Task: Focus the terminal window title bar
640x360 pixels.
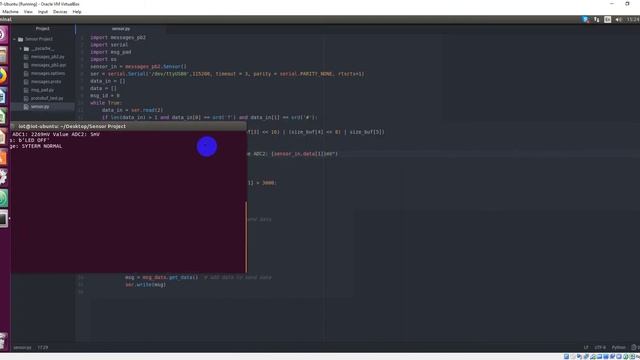Action: tap(128, 126)
